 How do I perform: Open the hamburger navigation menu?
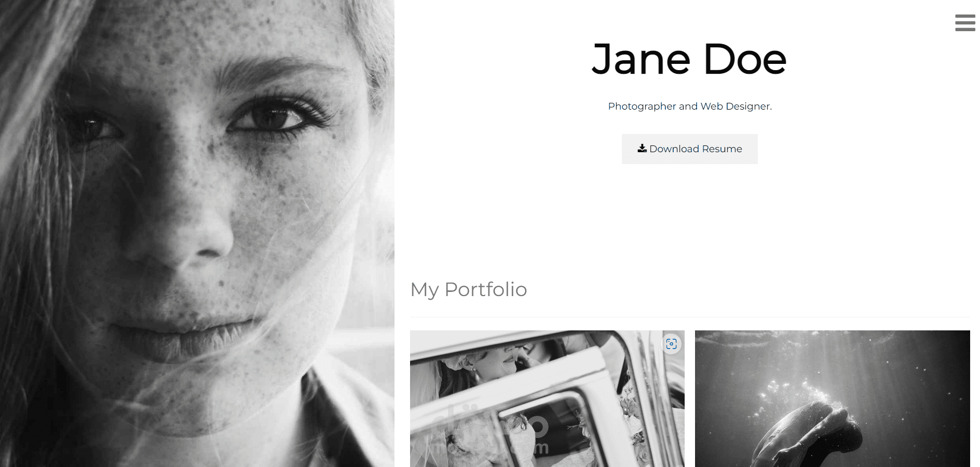tap(965, 23)
